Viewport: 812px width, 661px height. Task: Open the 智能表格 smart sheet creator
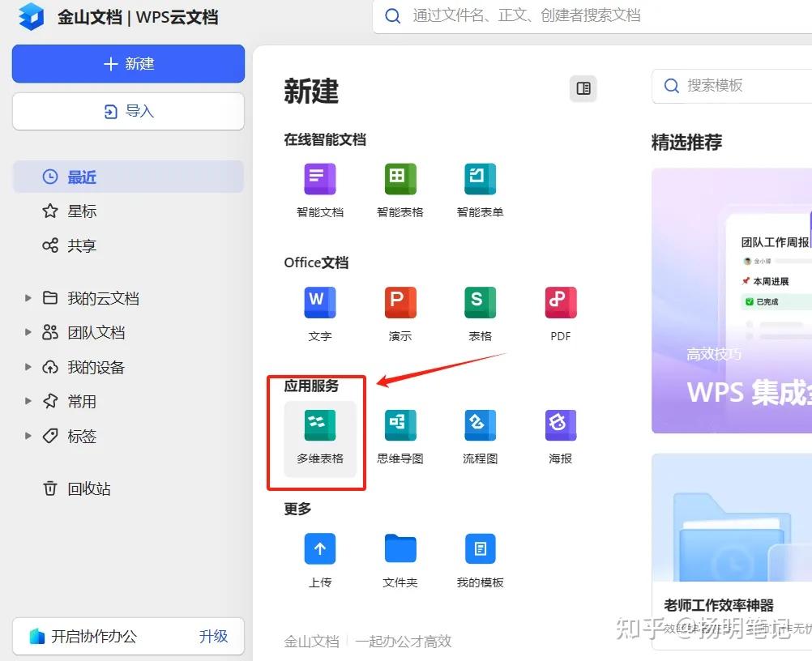click(x=399, y=180)
